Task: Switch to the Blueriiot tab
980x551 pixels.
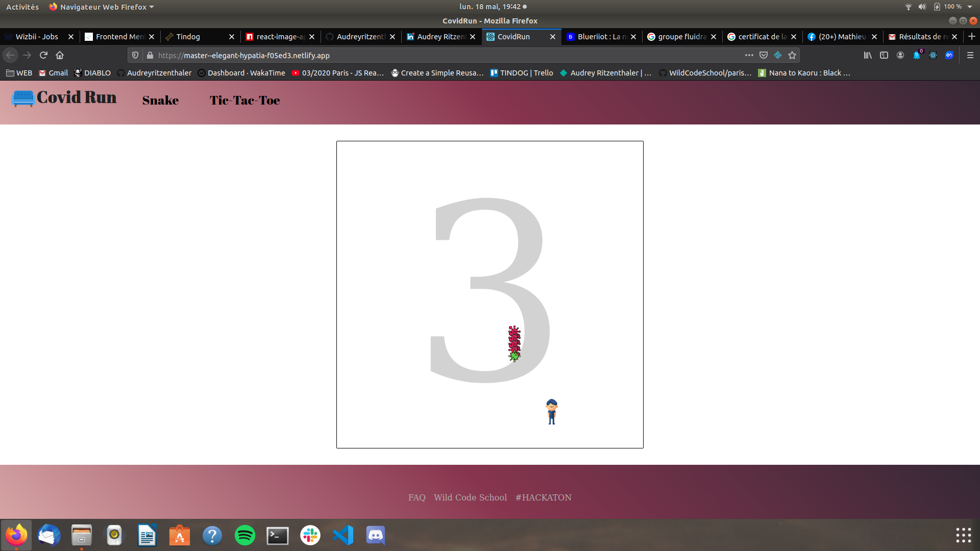Action: [602, 37]
